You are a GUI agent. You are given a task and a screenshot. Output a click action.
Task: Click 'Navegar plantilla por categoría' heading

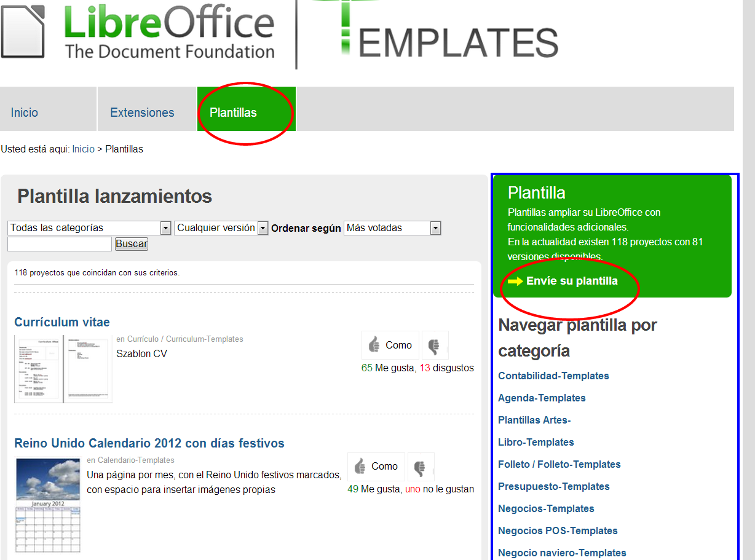578,337
